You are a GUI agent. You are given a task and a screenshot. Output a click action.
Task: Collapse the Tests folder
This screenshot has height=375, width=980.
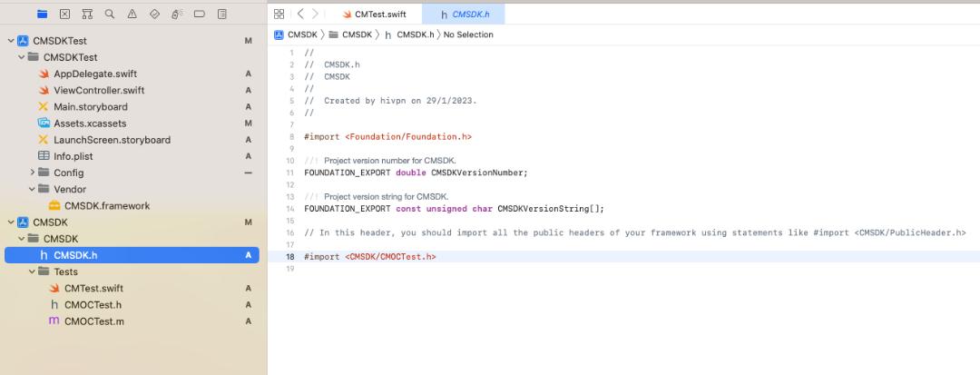pos(32,271)
